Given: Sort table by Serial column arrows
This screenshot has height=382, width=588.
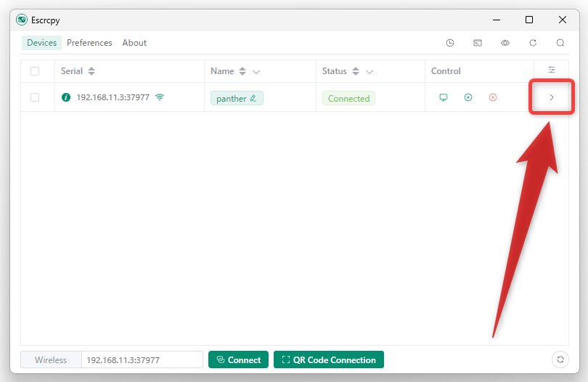Looking at the screenshot, I should (x=91, y=71).
